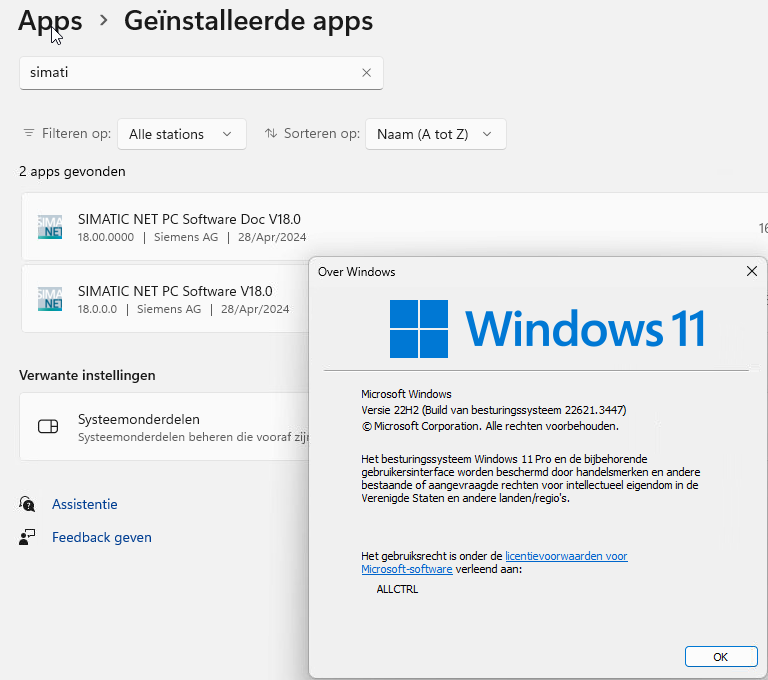Click the Assistentie headset icon
Image resolution: width=768 pixels, height=680 pixels.
pyautogui.click(x=27, y=504)
